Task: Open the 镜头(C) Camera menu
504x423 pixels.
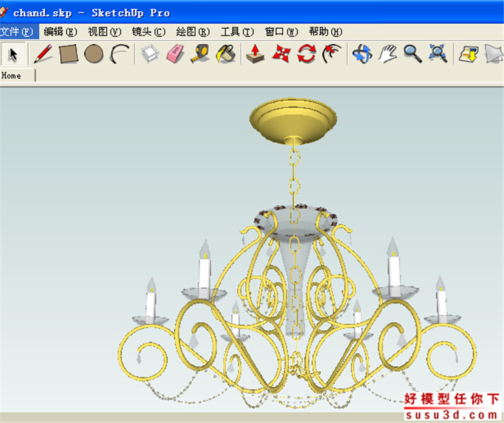Action: click(x=148, y=32)
